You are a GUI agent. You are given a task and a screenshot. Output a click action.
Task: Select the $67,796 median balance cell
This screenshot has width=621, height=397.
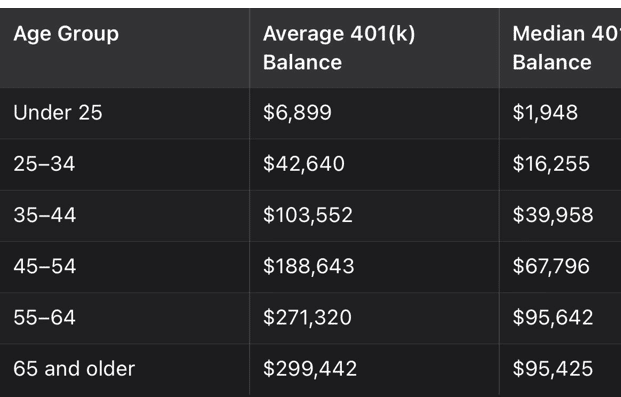551,266
